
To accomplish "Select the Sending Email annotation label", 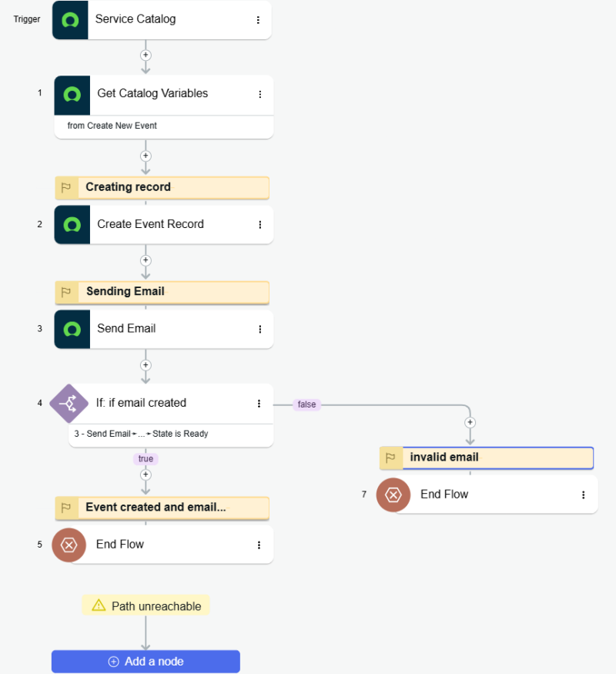I will pyautogui.click(x=125, y=292).
